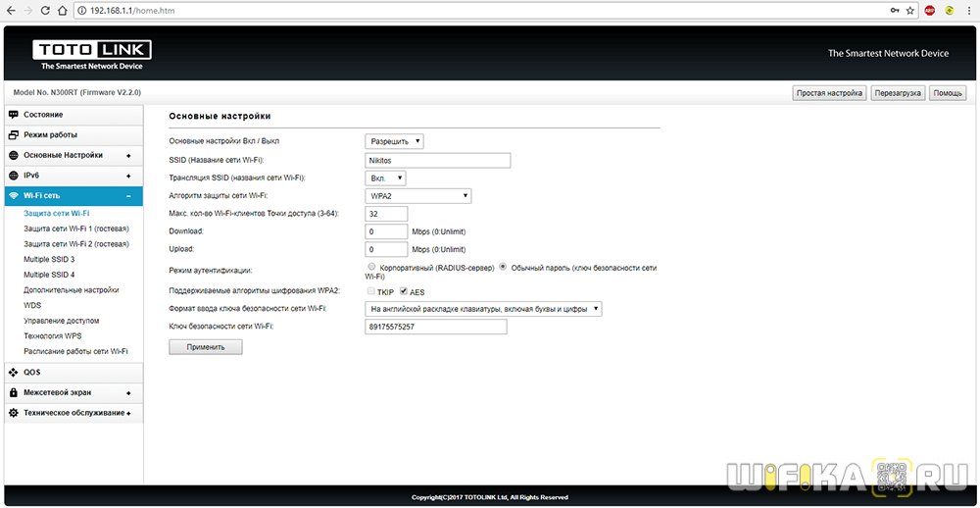Image resolution: width=980 pixels, height=508 pixels.
Task: Click the Состояние icon in sidebar
Action: (14, 115)
